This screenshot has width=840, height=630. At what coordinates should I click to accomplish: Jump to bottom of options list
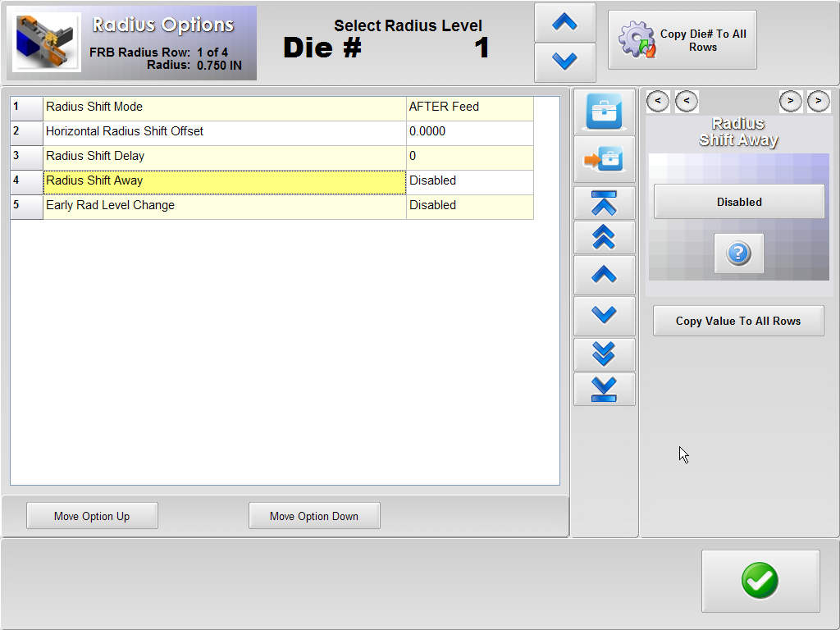(x=604, y=389)
